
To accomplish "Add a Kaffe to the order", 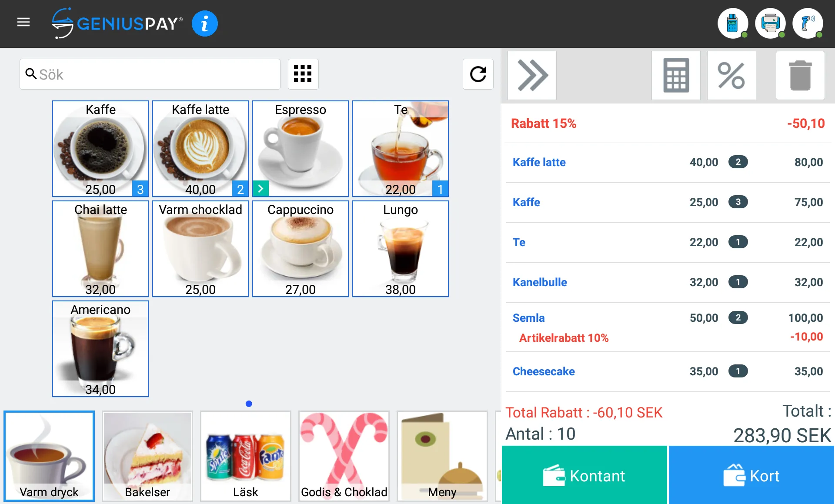I will [100, 149].
